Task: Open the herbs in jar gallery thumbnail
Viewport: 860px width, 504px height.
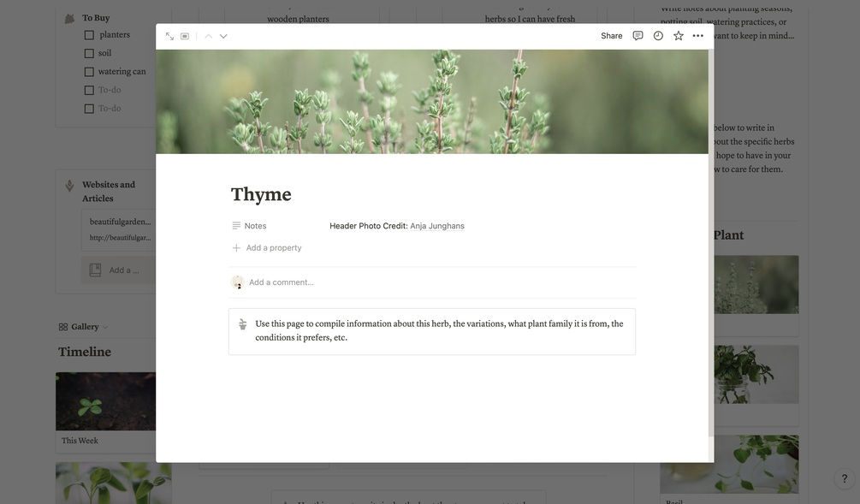Action: pyautogui.click(x=756, y=375)
